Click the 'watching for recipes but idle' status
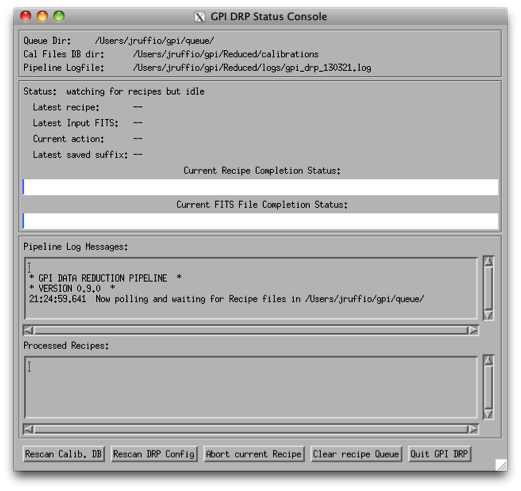The height and width of the screenshot is (491, 521). tap(135, 91)
